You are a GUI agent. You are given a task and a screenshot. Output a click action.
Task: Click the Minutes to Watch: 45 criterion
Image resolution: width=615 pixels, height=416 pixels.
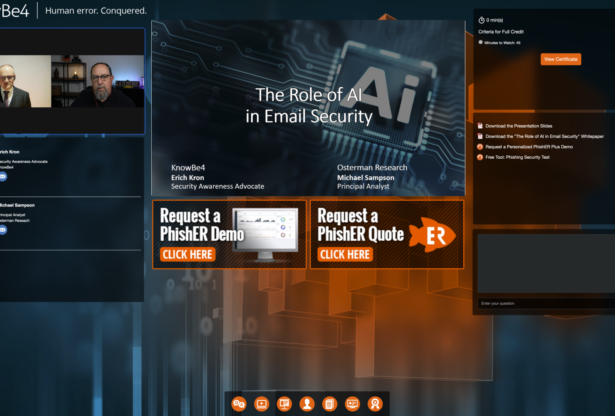click(x=502, y=43)
